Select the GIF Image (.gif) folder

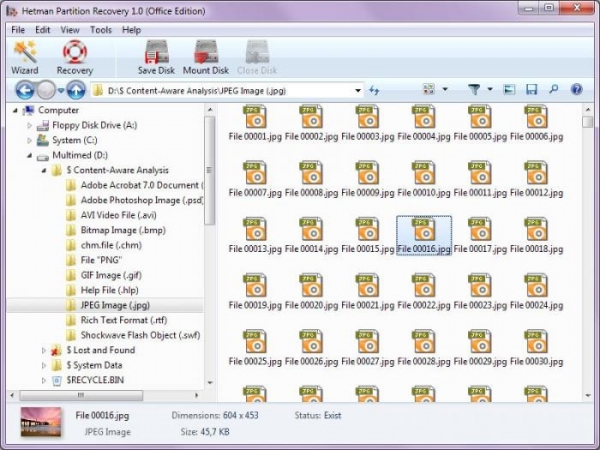[111, 274]
